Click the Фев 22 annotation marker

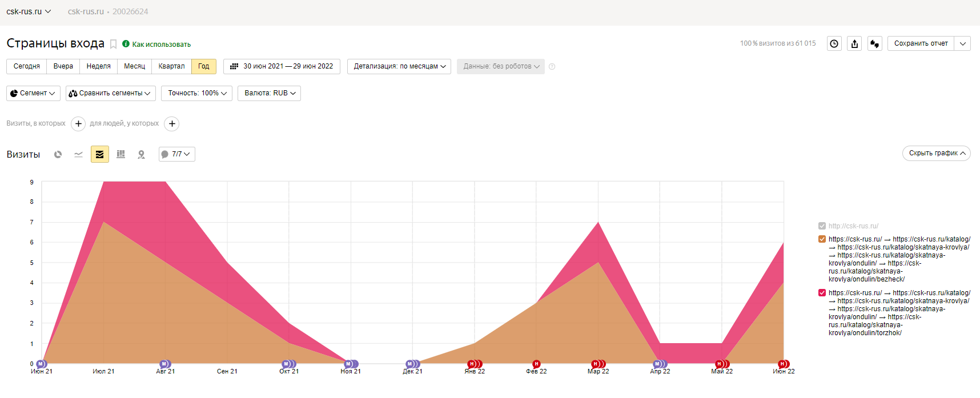click(536, 364)
